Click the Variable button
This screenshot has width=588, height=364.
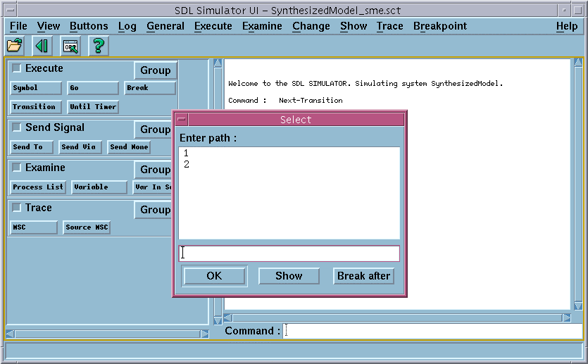[99, 187]
